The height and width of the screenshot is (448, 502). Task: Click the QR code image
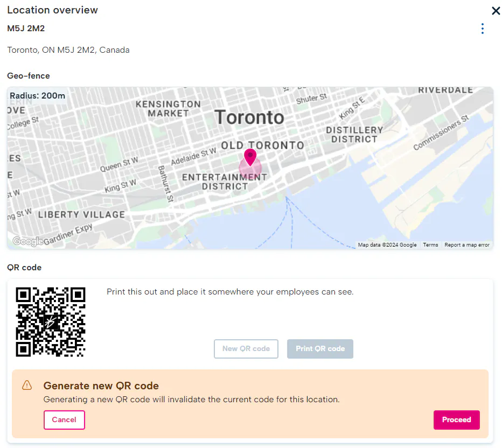pos(51,322)
